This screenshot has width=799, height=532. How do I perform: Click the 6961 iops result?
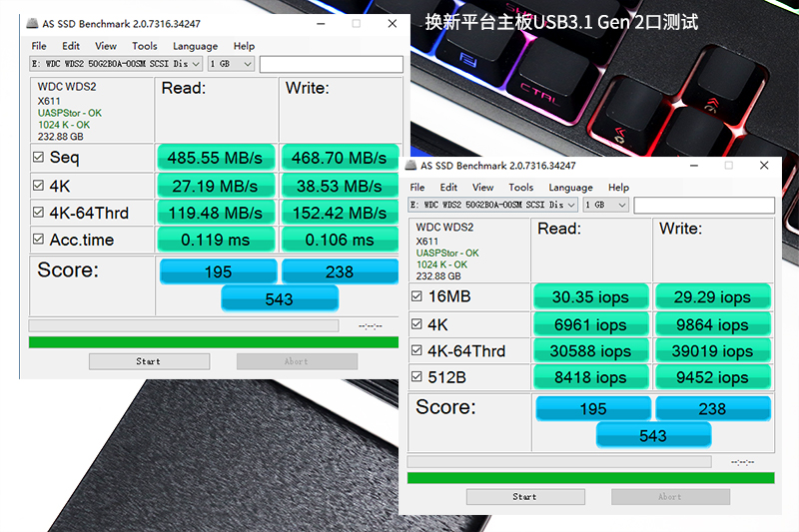[591, 324]
